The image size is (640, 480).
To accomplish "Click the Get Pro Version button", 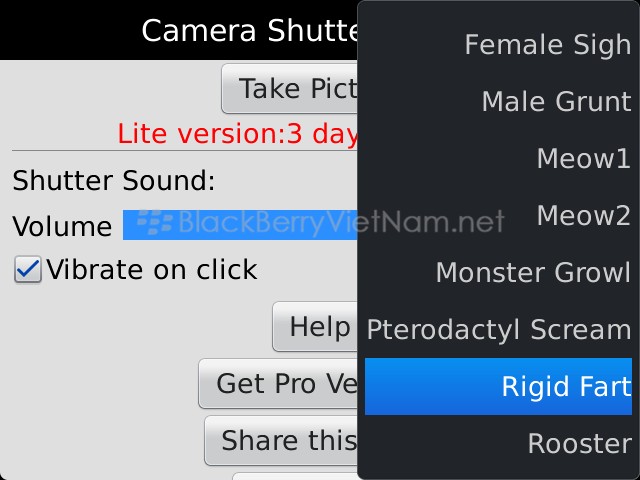I will 280,384.
